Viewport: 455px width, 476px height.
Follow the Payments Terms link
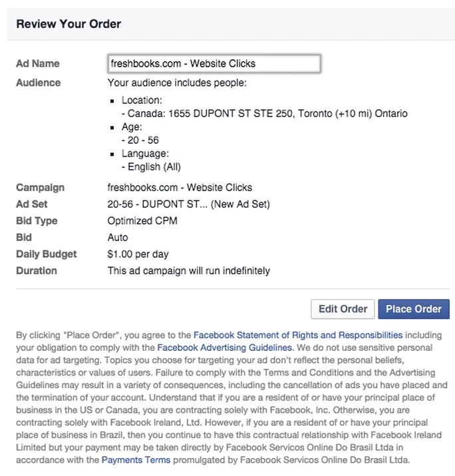coord(136,460)
